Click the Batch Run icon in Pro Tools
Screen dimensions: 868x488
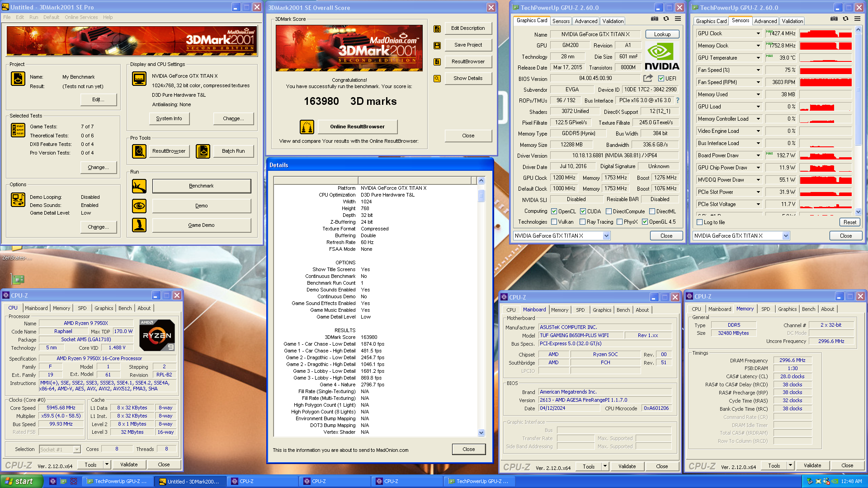click(x=203, y=151)
